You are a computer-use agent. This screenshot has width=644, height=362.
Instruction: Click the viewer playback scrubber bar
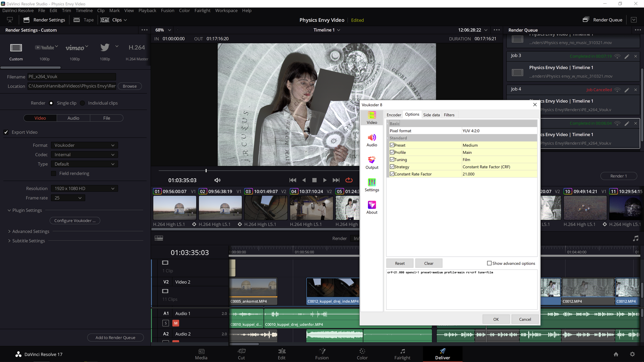coord(255,171)
